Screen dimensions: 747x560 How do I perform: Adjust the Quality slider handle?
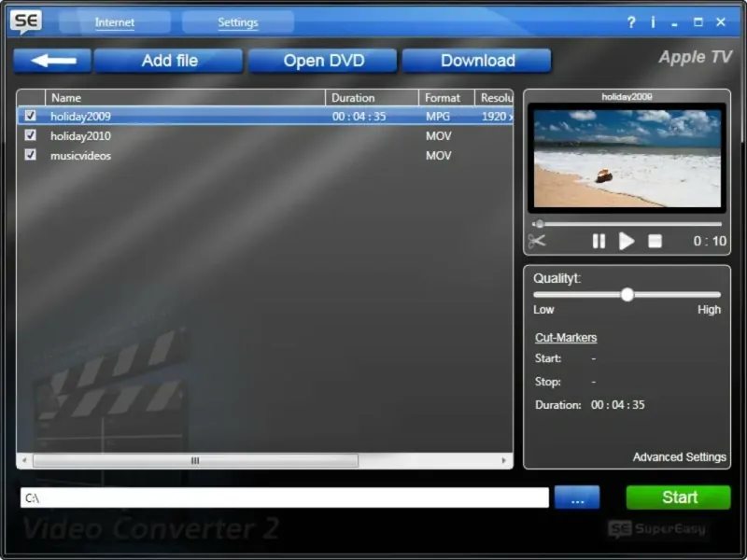(x=627, y=294)
